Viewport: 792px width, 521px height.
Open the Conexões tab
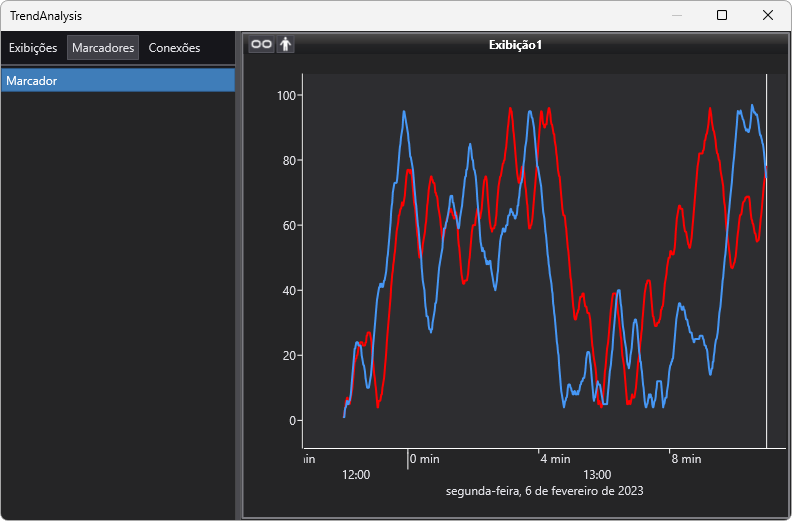(x=174, y=48)
